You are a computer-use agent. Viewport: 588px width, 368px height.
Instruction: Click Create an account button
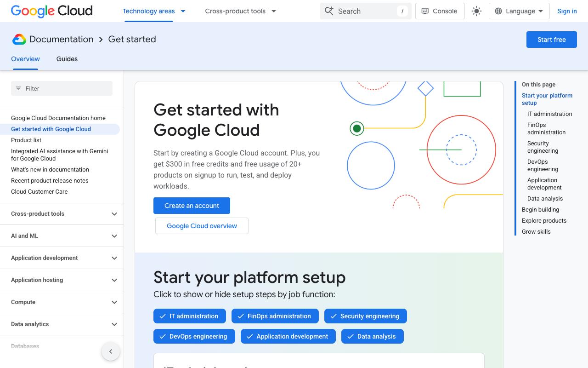[192, 206]
